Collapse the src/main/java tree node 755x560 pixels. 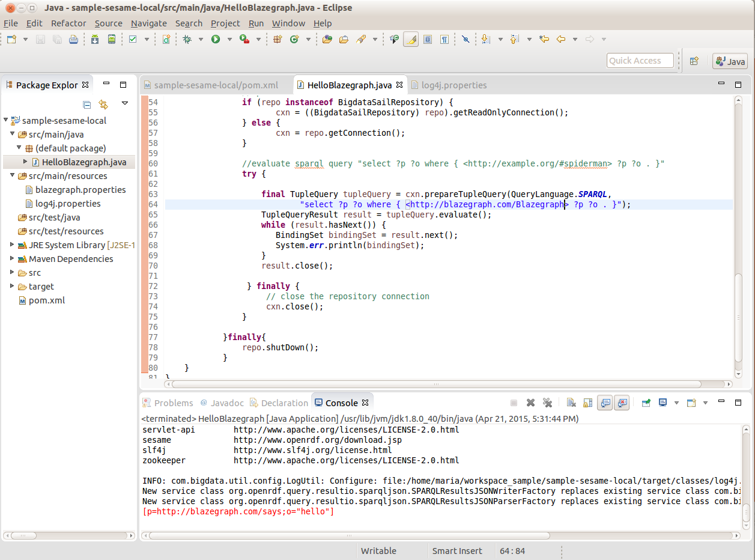12,134
